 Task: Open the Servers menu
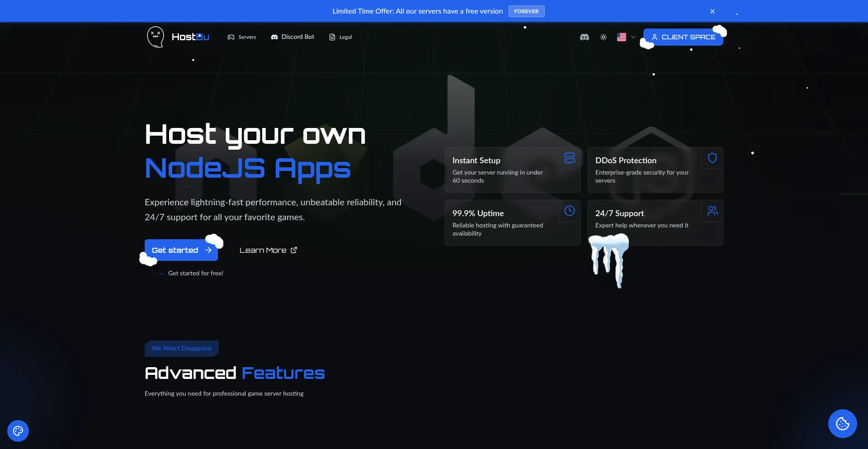242,37
